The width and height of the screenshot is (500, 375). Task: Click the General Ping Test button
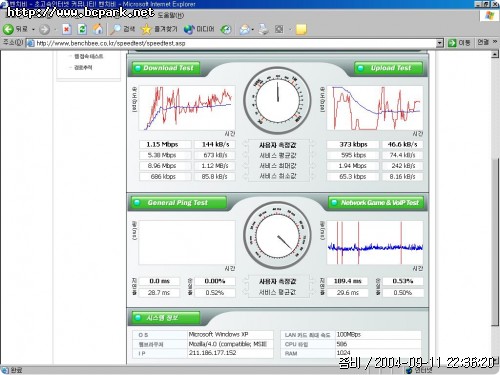click(179, 203)
